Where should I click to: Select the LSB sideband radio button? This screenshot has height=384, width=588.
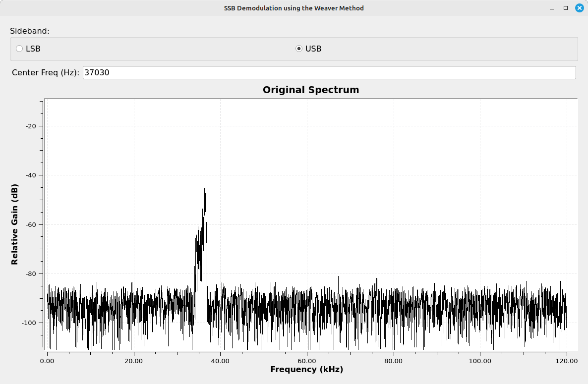(x=19, y=49)
